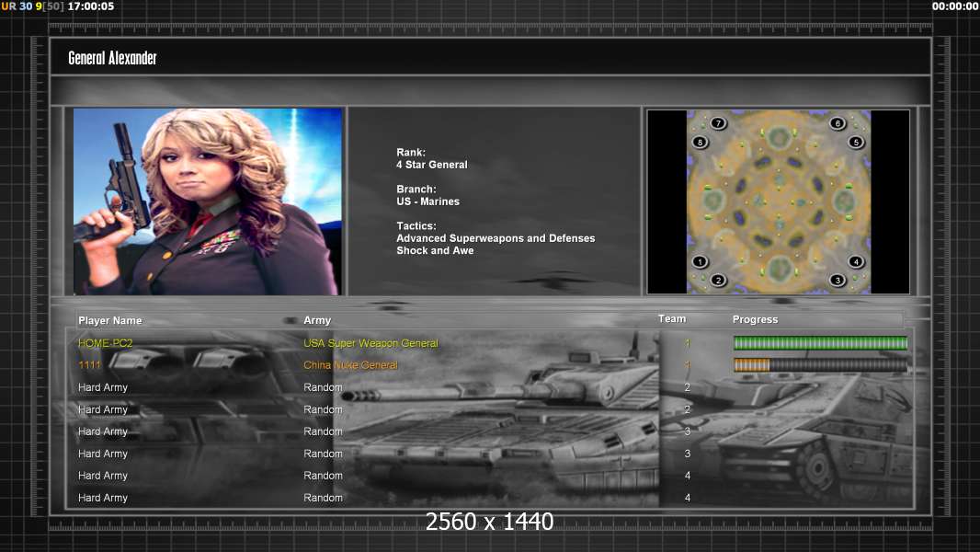This screenshot has height=552, width=980.
Task: Click the circular desert map preview
Action: [778, 201]
